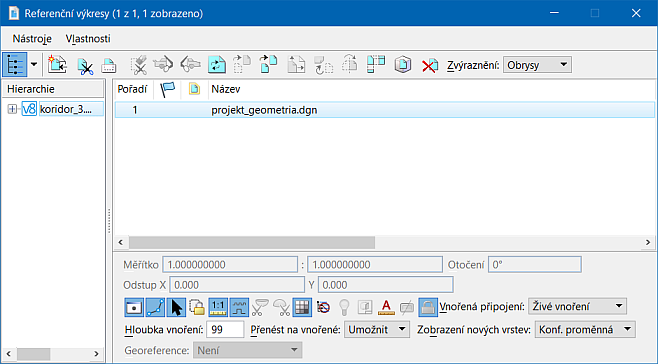Click the Otočení rotation field
Screen dimensions: 658x364
pos(535,264)
